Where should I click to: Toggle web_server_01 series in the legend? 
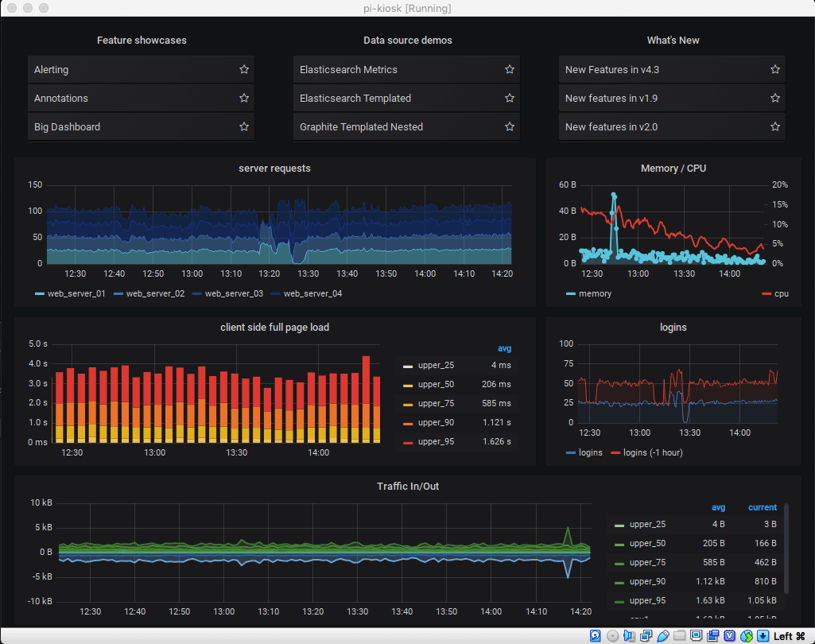point(76,294)
